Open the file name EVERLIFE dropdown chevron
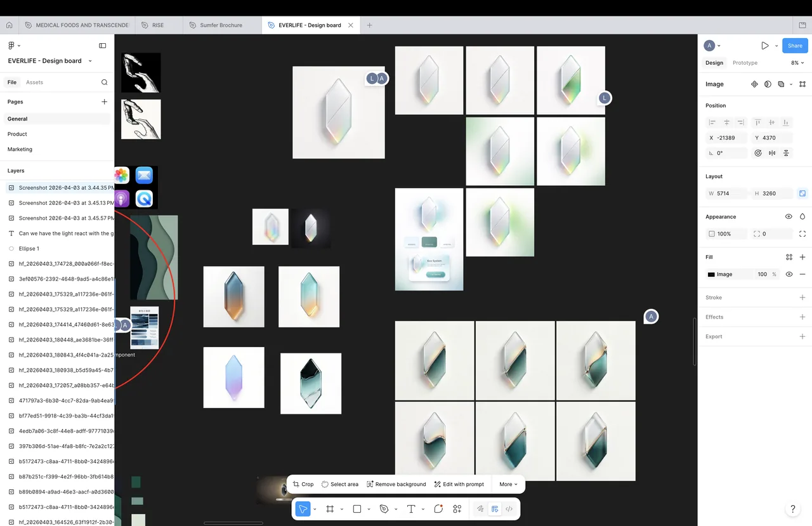Screen dimensions: 812x526 coord(90,61)
